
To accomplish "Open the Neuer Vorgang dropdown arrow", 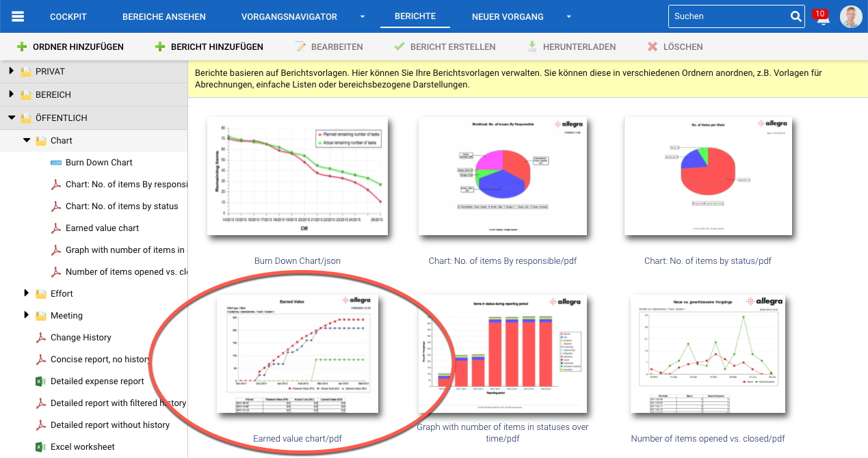I will click(x=568, y=17).
